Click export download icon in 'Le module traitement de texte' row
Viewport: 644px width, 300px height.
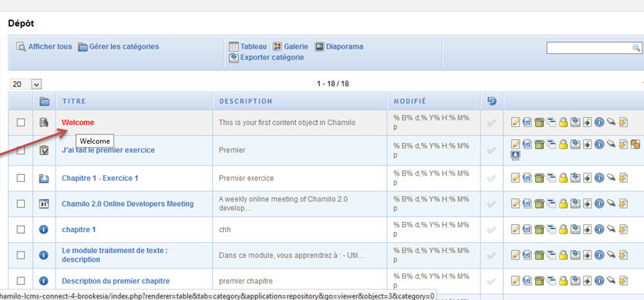coord(575,255)
